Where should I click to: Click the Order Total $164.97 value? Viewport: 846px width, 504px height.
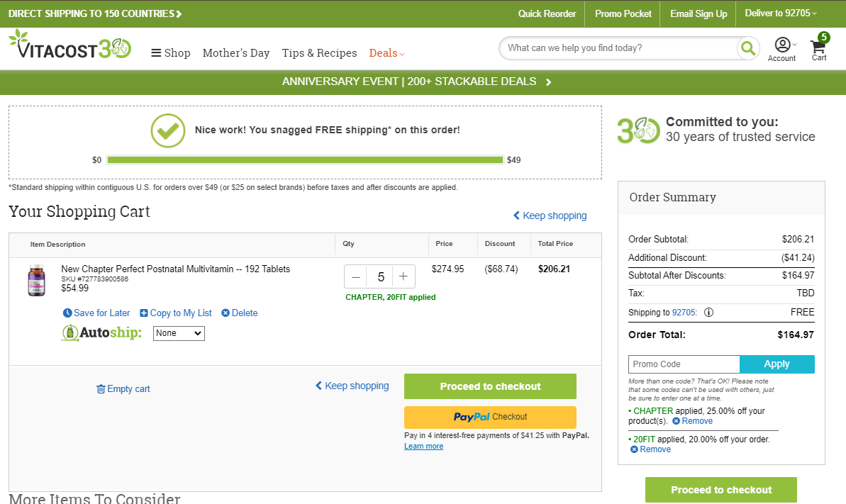pos(795,335)
